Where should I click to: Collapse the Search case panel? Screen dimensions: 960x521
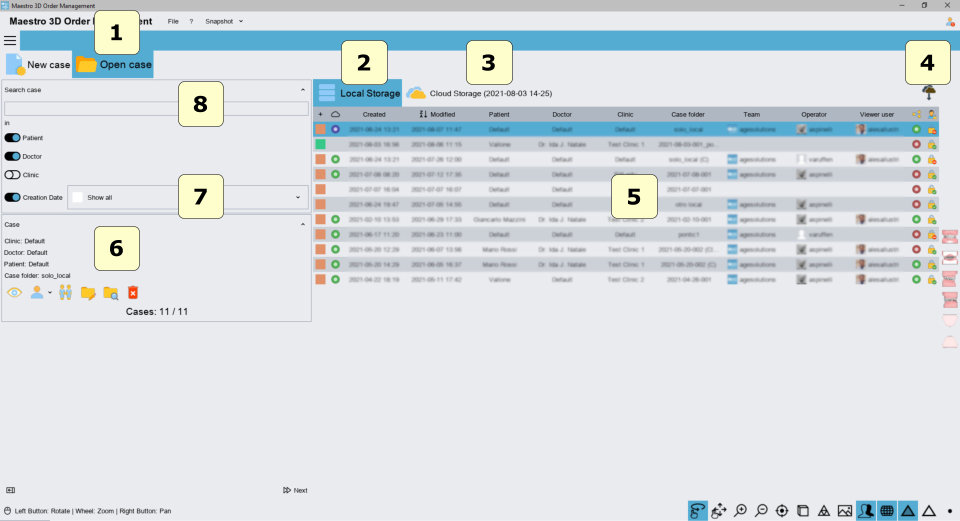[302, 90]
